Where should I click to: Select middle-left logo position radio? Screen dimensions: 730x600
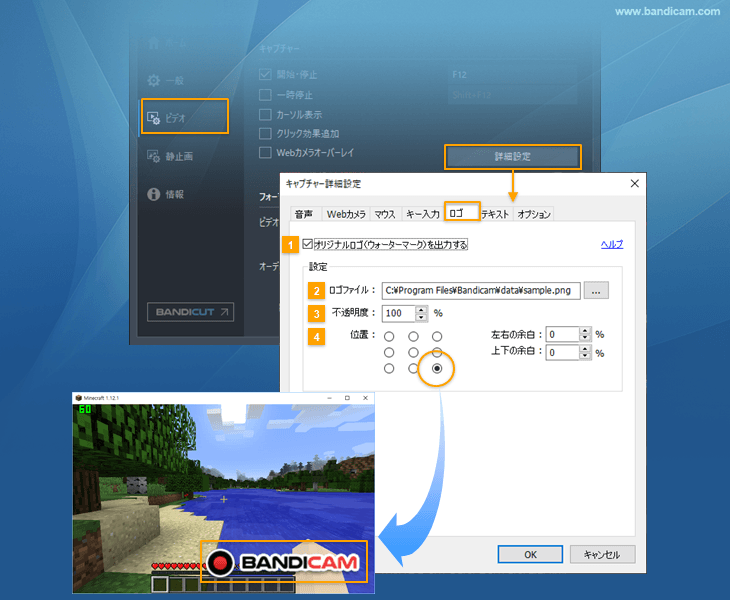389,352
